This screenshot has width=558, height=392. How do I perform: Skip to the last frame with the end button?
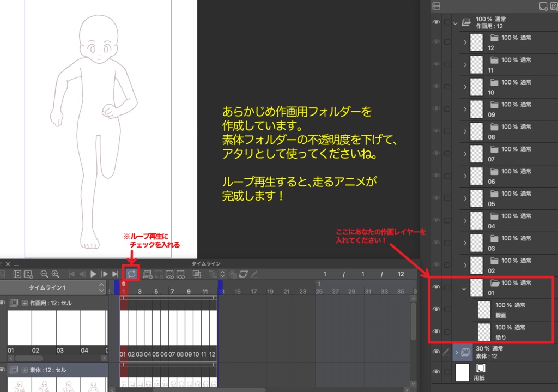click(x=115, y=274)
